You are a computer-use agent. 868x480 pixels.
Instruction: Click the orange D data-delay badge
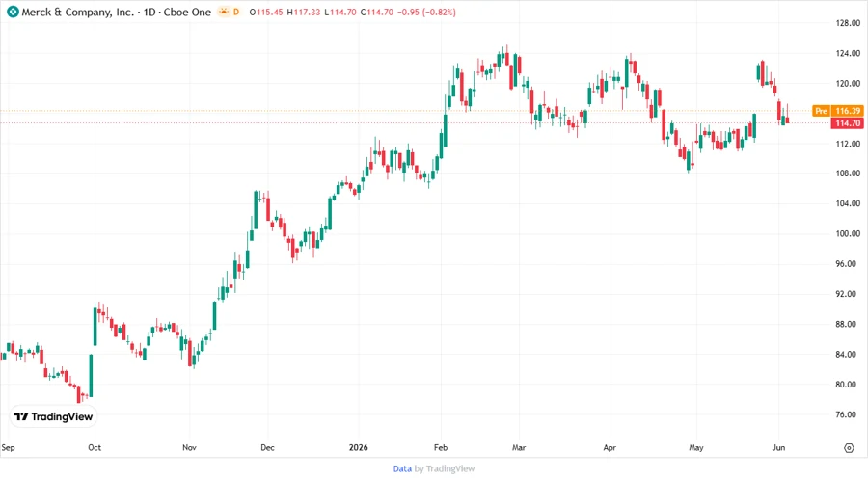[x=236, y=13]
